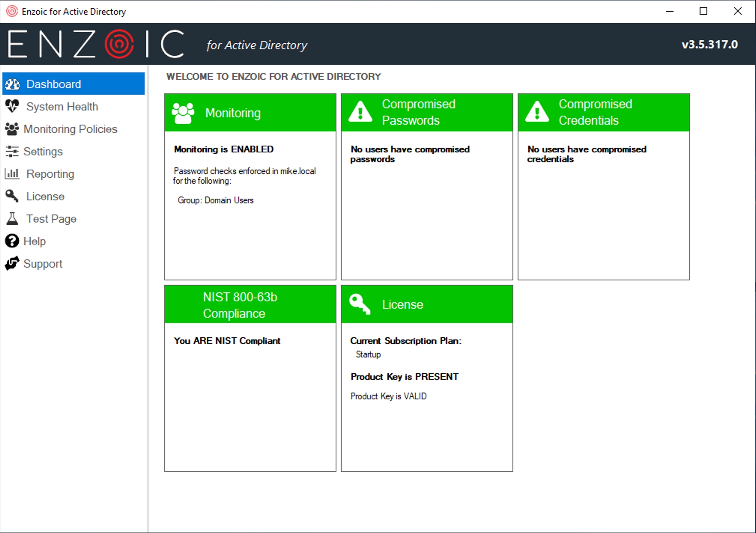
Task: Click the Monitoring tile header
Action: [x=250, y=113]
